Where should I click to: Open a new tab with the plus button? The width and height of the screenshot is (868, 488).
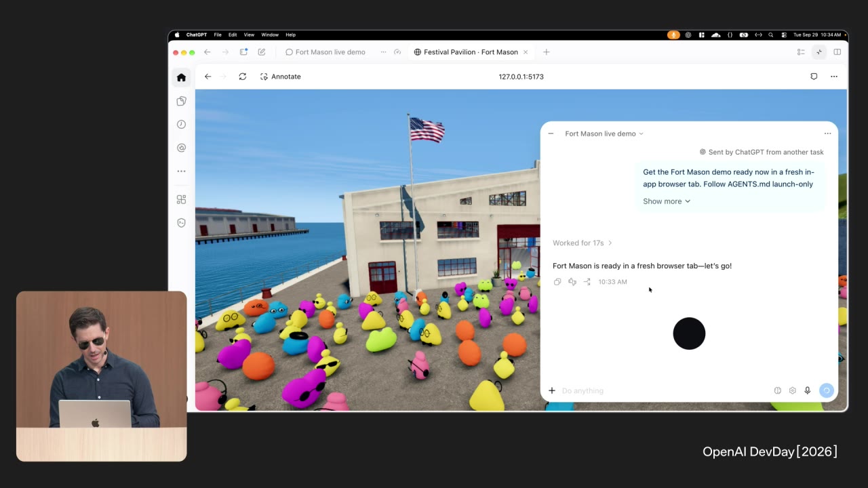coord(546,52)
